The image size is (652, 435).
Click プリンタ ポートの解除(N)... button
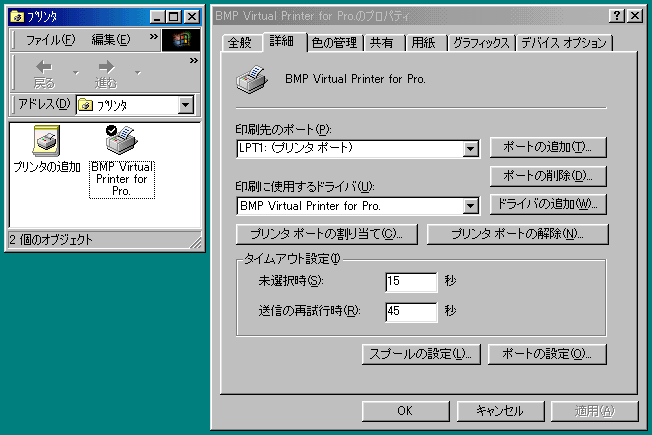coord(517,234)
